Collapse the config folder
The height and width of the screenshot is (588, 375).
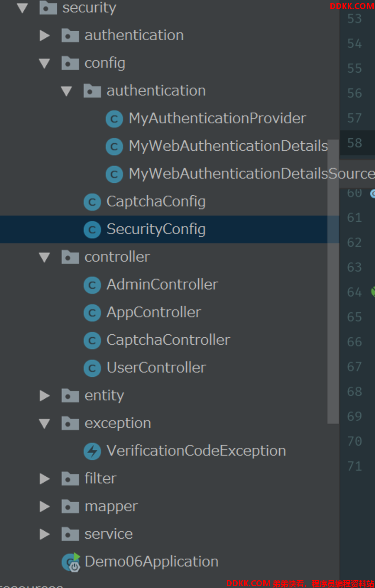point(45,64)
